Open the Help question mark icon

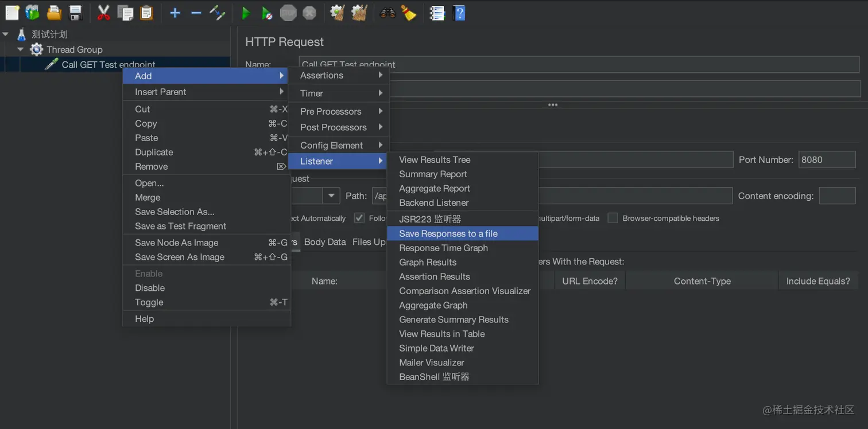(x=459, y=12)
